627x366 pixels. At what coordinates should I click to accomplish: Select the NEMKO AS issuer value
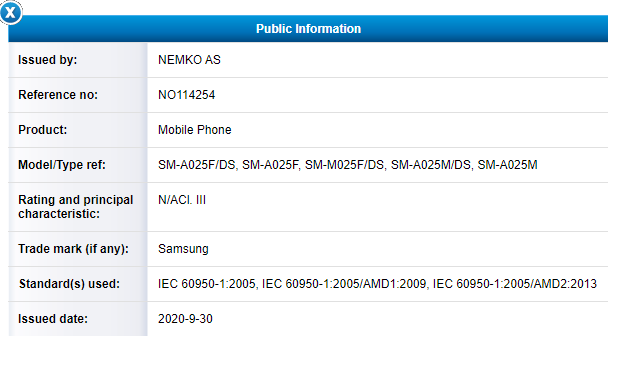(189, 60)
